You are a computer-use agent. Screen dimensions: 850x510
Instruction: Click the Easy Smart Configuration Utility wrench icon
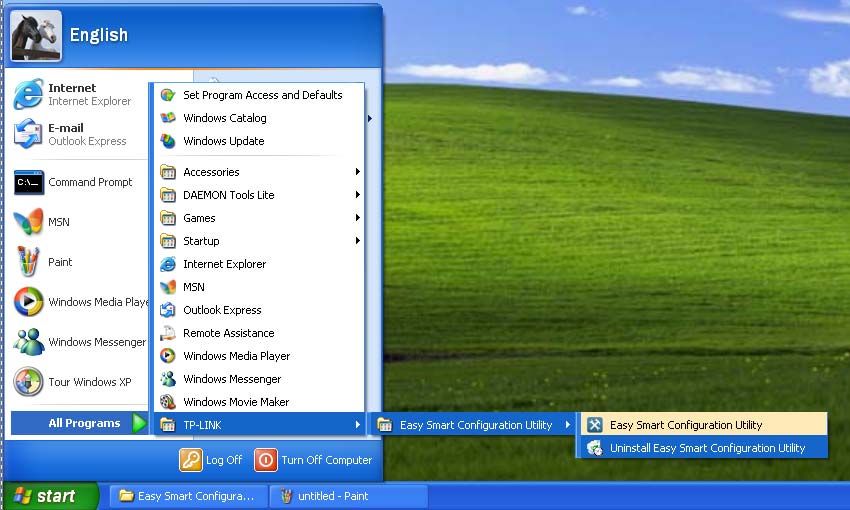[x=595, y=425]
